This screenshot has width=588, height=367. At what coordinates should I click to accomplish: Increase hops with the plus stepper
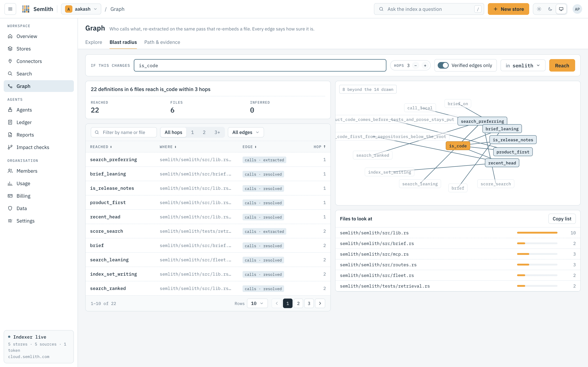[x=425, y=66]
